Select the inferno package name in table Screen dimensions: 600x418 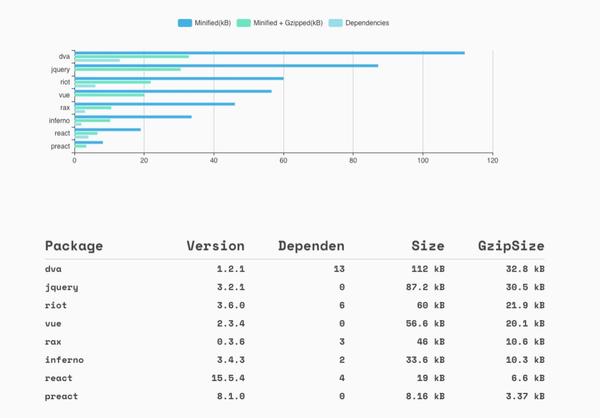pos(64,360)
